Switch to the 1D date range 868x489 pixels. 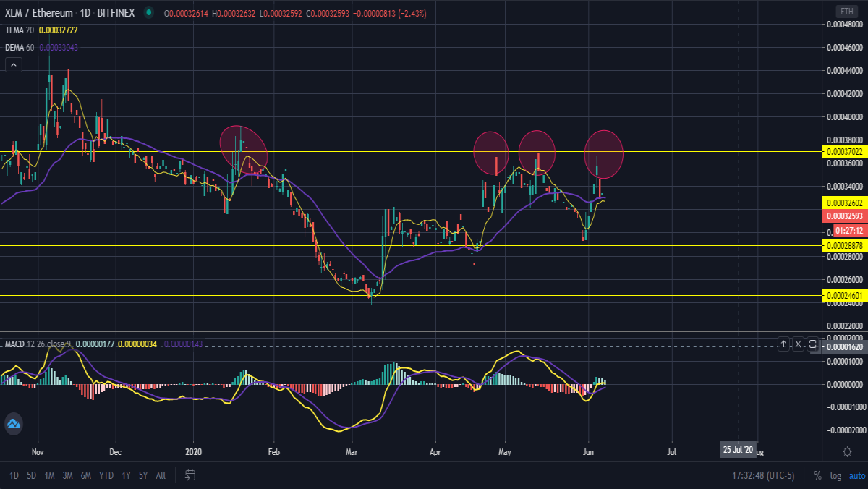[x=14, y=475]
